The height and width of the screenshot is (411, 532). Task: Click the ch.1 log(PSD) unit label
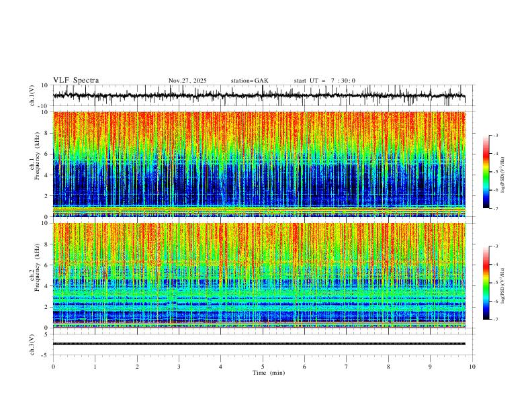pos(503,175)
